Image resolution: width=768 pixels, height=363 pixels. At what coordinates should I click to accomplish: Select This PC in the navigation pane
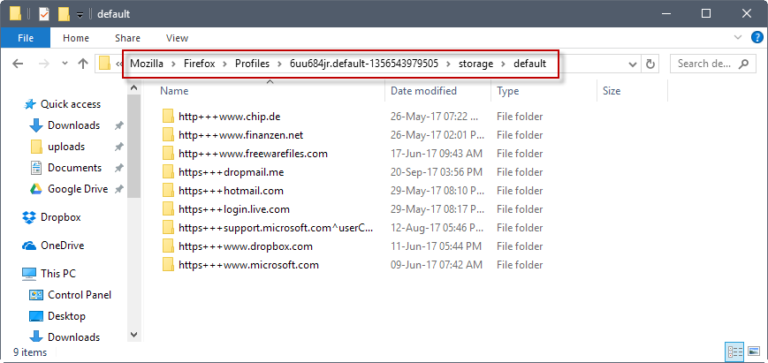coord(49,273)
